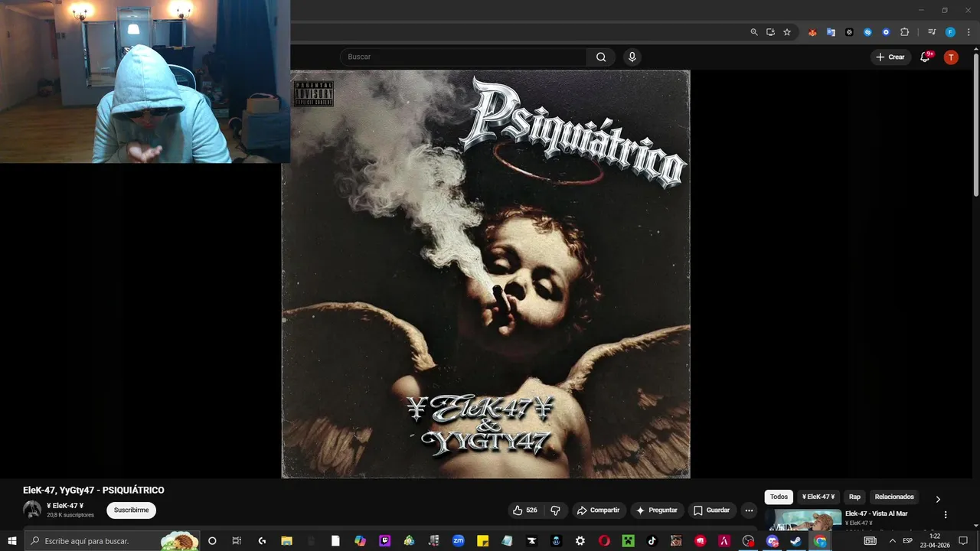The image size is (980, 551).
Task: Open the Chrome extensions puzzle icon
Action: (x=904, y=32)
